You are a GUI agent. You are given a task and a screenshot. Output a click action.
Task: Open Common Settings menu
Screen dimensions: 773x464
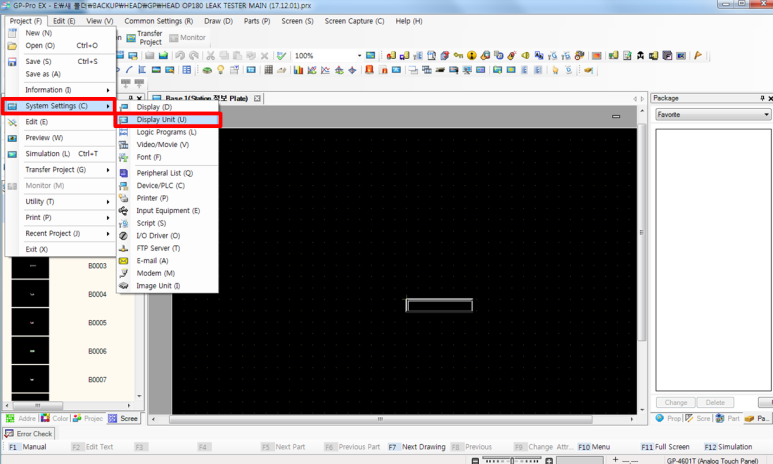point(159,21)
